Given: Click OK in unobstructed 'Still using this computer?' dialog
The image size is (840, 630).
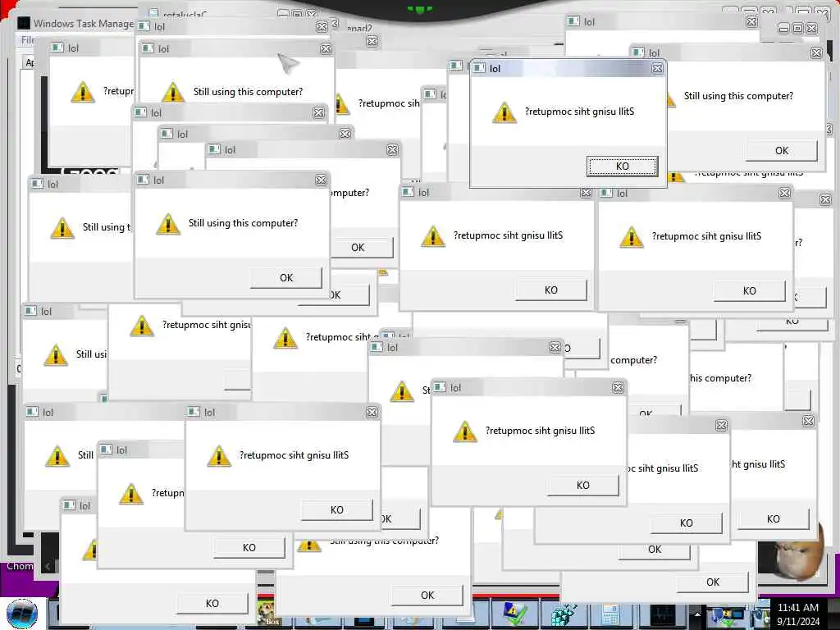Looking at the screenshot, I should pyautogui.click(x=286, y=277).
